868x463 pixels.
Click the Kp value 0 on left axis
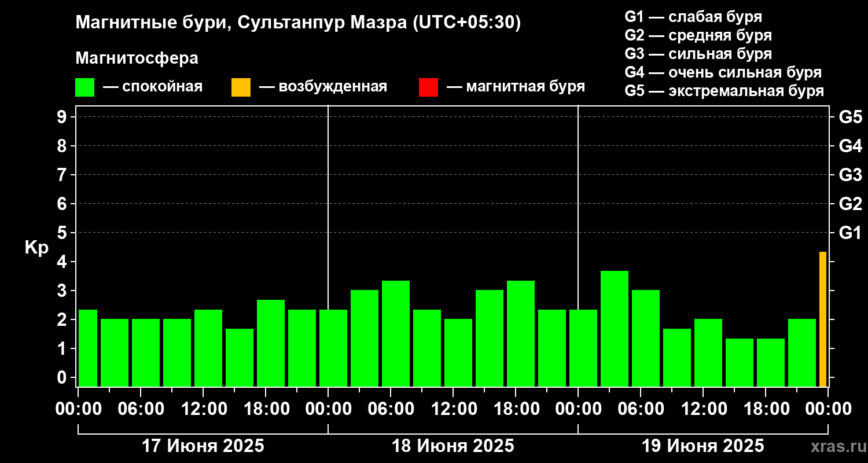pyautogui.click(x=63, y=377)
